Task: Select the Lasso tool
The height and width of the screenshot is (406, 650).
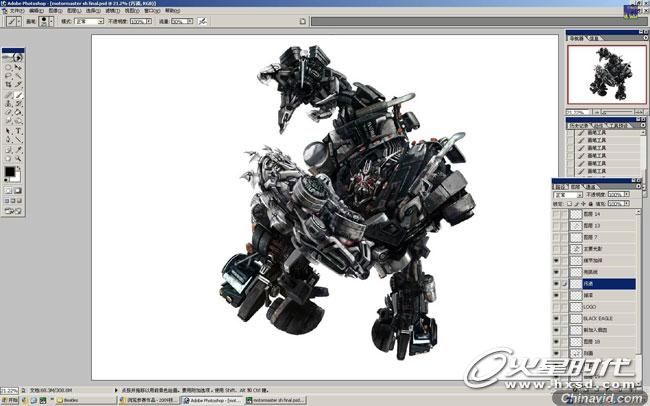Action: coord(8,76)
